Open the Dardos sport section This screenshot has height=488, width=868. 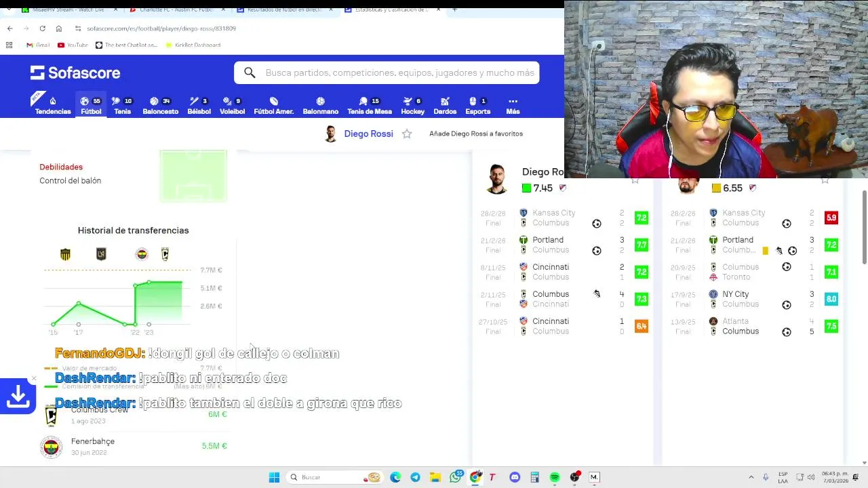445,106
